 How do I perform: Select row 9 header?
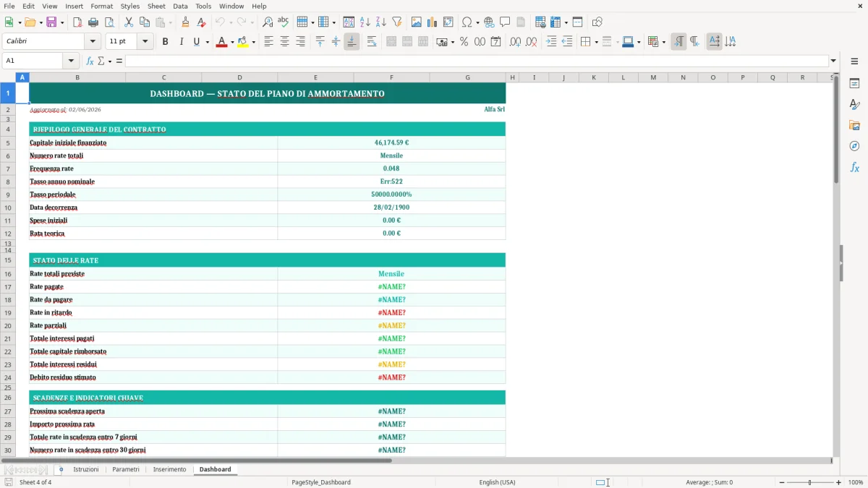coord(8,194)
